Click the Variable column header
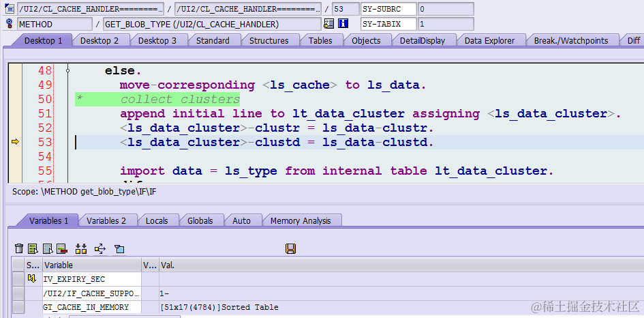Screen dimensions: 644x318 tap(92, 265)
